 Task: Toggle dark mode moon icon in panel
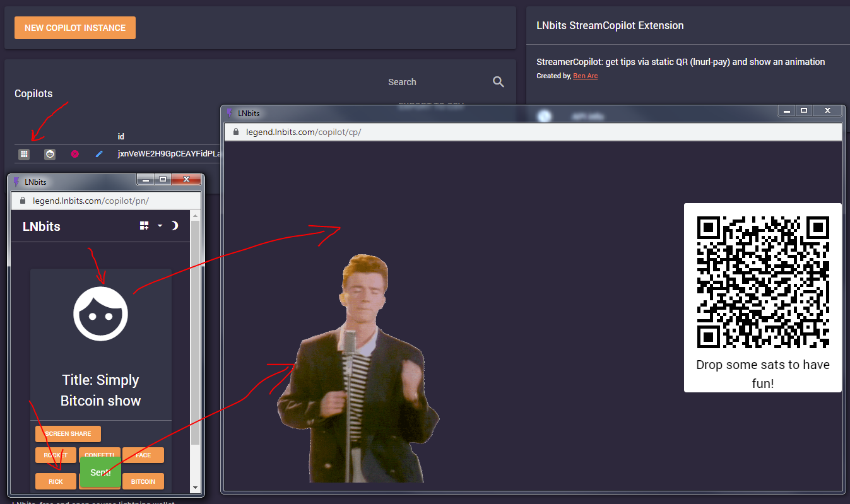[175, 226]
